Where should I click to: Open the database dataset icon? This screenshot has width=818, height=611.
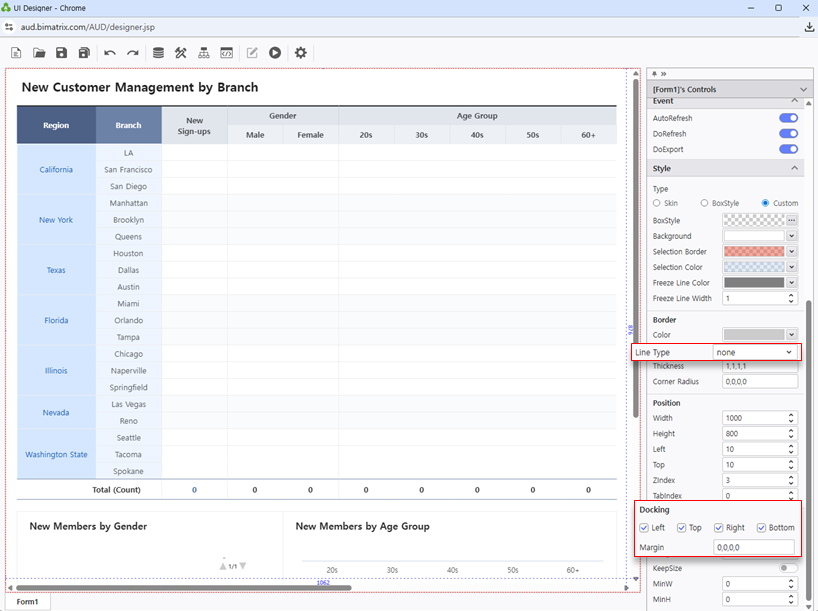[x=158, y=53]
